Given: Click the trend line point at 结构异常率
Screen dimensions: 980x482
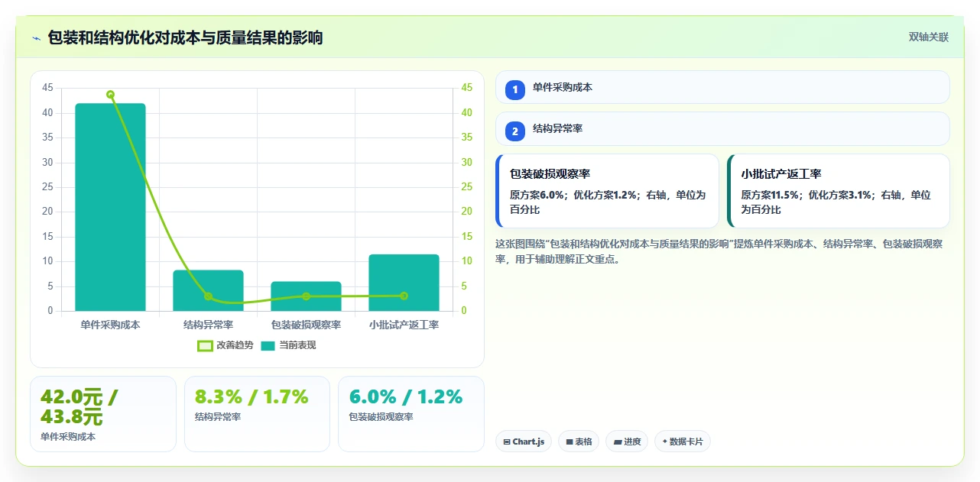Looking at the screenshot, I should pos(208,296).
